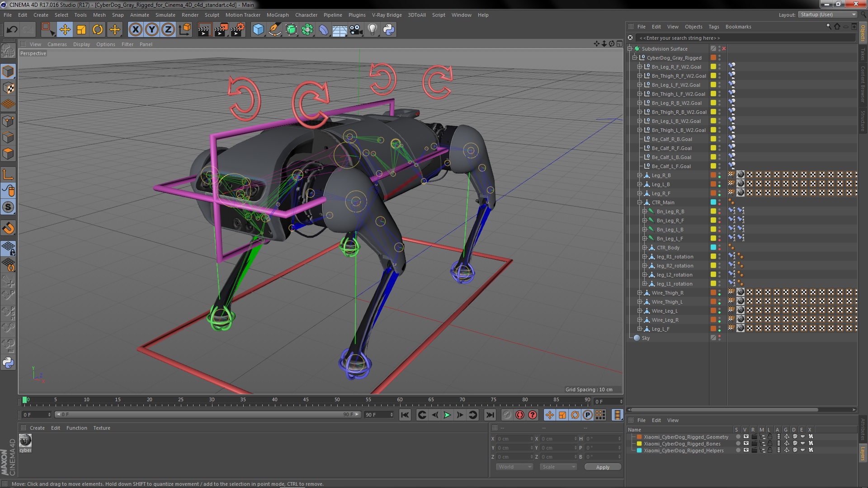868x488 pixels.
Task: Open the V-Ray Bridge menu
Action: (387, 15)
